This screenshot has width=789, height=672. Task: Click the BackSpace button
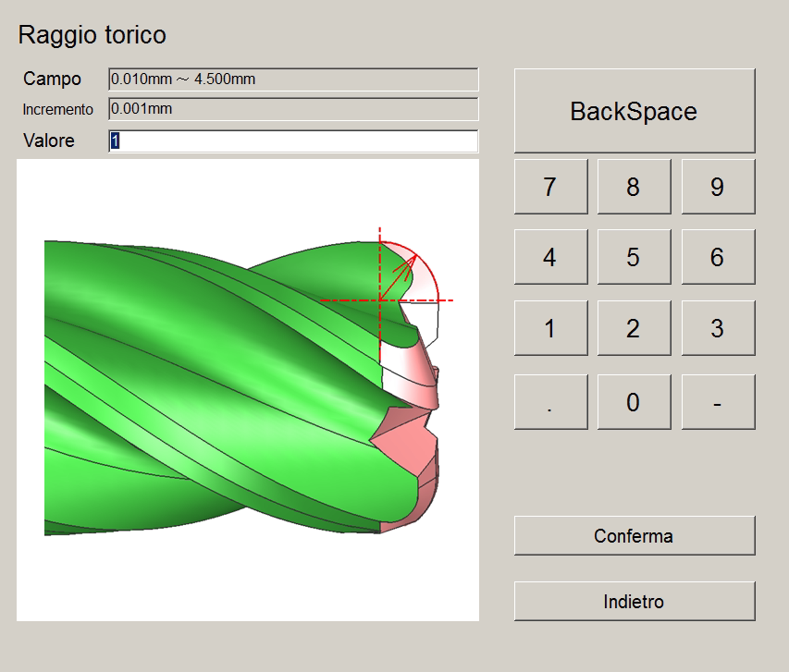[x=635, y=111]
